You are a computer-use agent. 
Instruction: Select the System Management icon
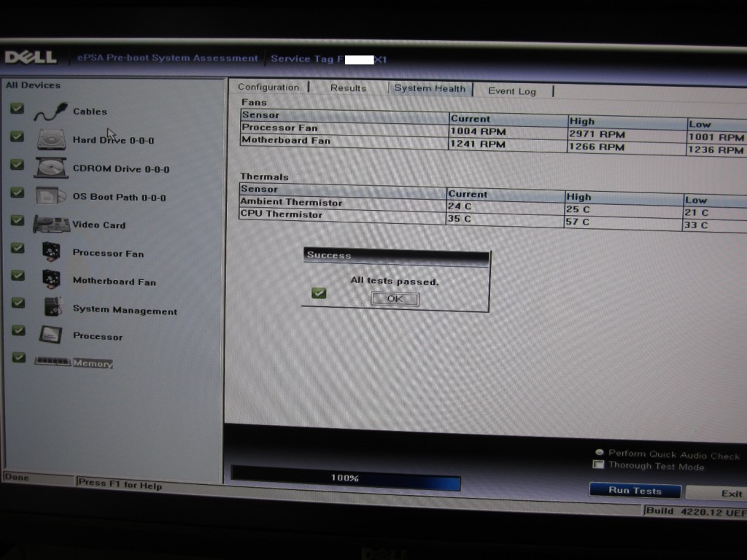click(53, 308)
